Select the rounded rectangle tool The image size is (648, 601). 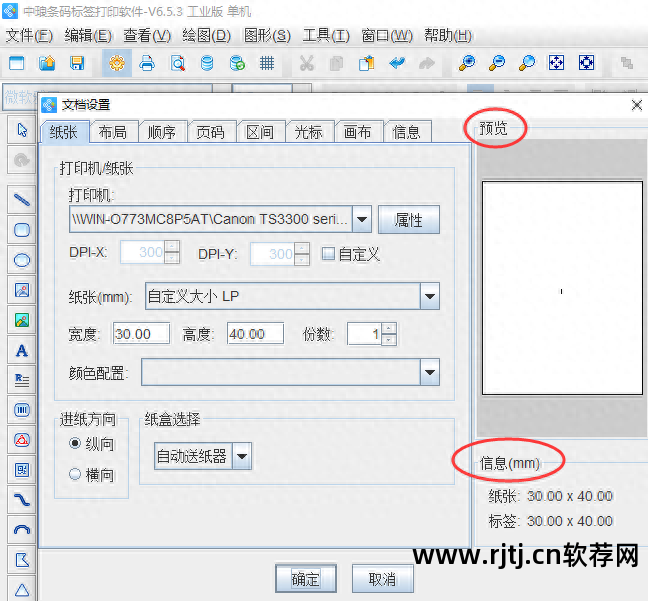point(22,230)
